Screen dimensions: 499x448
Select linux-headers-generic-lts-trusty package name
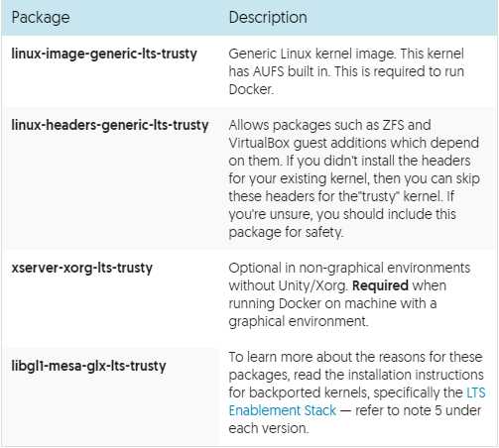110,125
